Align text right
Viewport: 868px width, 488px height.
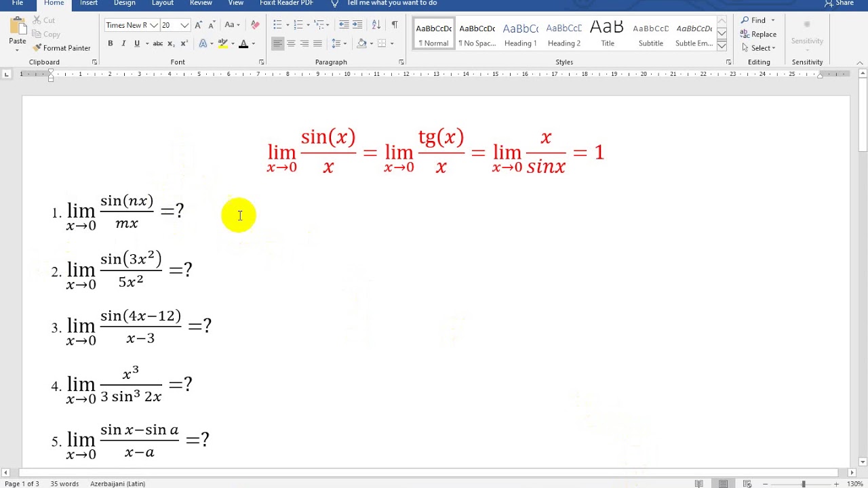(x=304, y=43)
